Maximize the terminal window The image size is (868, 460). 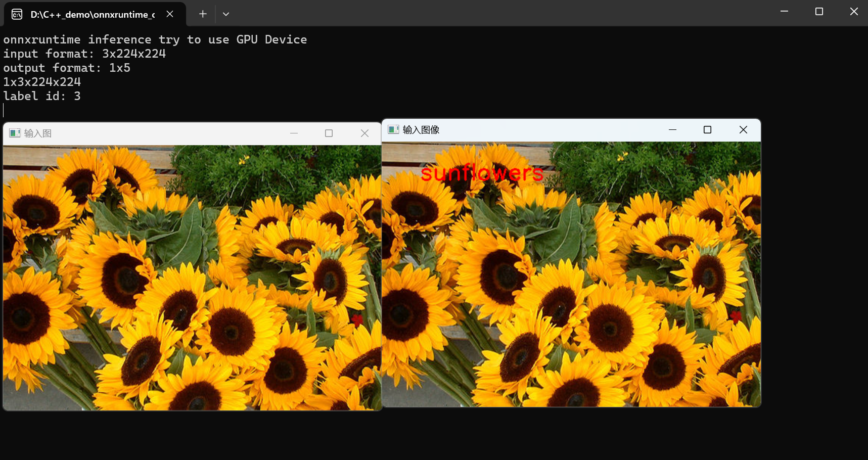tap(819, 12)
